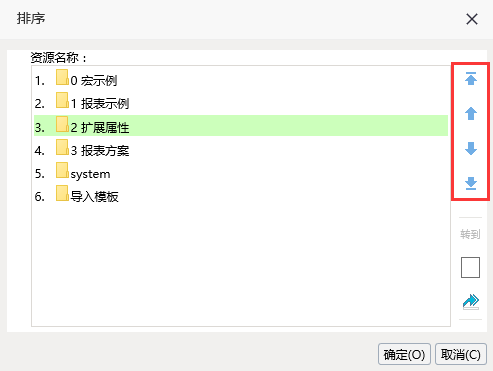Select the 1 报表示例 list item
The height and width of the screenshot is (371, 493).
(x=241, y=103)
